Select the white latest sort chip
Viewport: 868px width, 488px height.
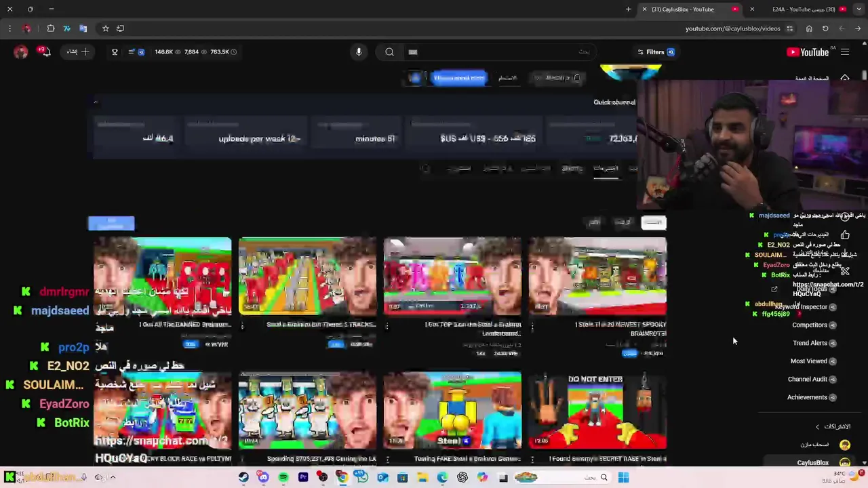[654, 222]
